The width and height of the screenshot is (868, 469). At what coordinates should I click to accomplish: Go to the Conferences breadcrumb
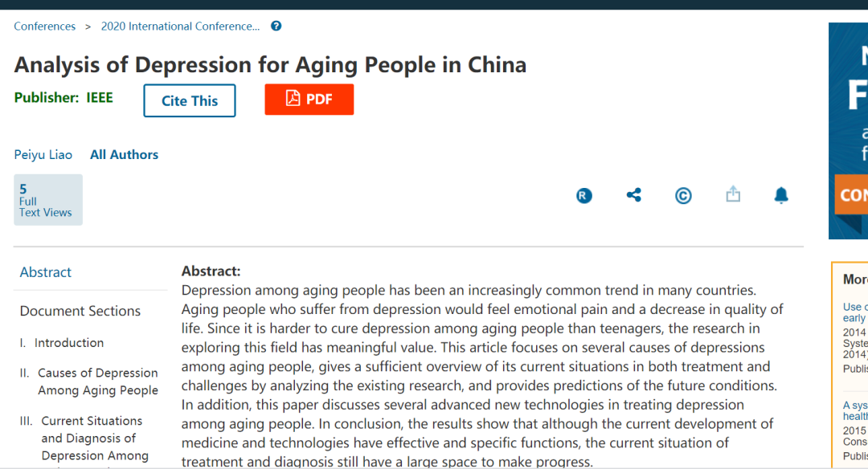click(45, 27)
